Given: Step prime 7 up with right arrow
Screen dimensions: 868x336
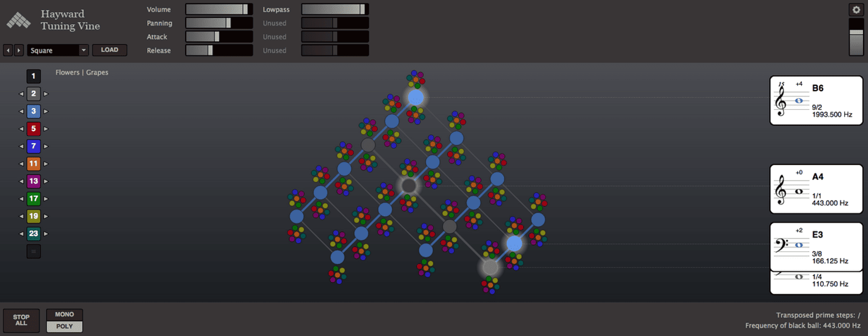Looking at the screenshot, I should point(46,147).
